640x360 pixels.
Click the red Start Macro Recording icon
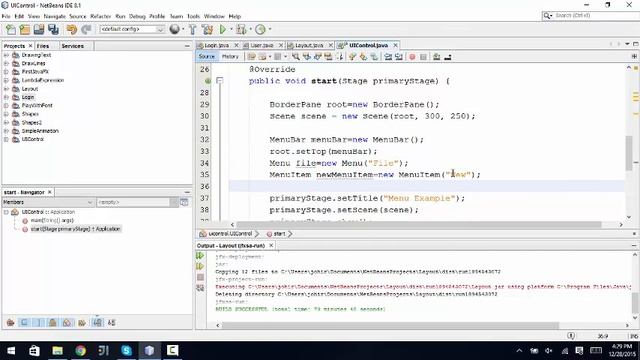point(412,57)
